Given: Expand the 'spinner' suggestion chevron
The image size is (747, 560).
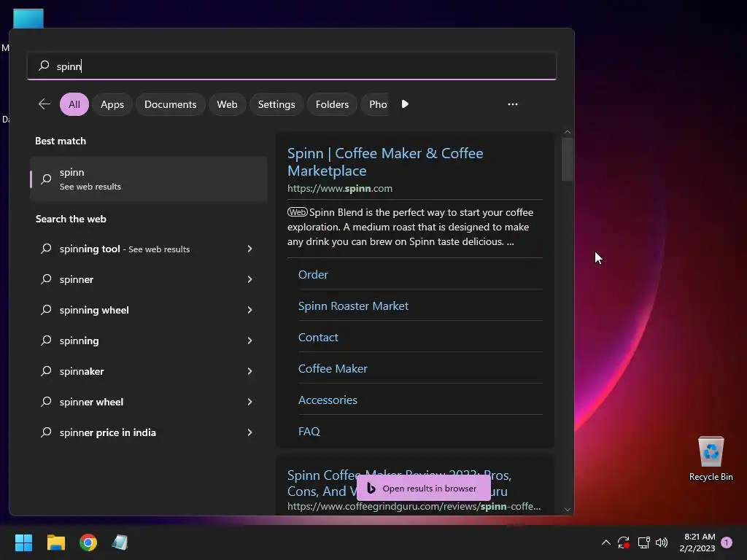Looking at the screenshot, I should click(x=249, y=279).
